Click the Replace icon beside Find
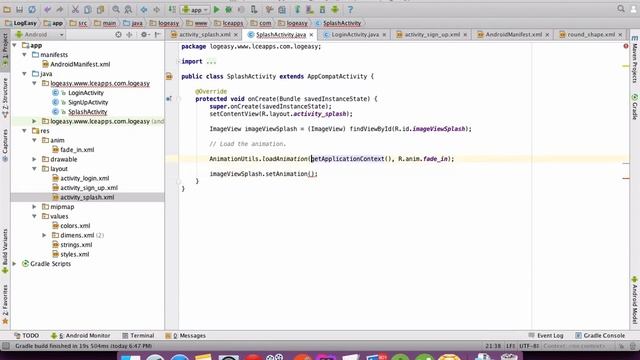Screen dimensions: 640x360 click(x=128, y=9)
